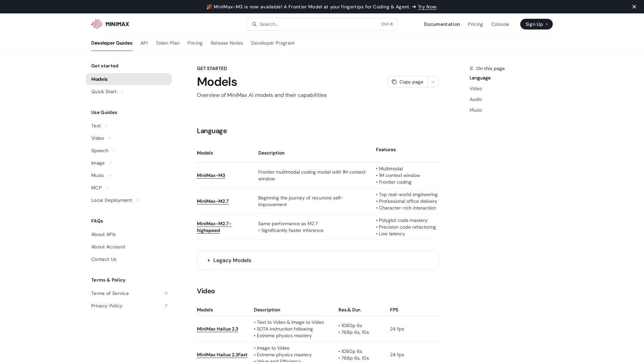Open Contact Us in sidebar
The width and height of the screenshot is (644, 362).
[104, 259]
